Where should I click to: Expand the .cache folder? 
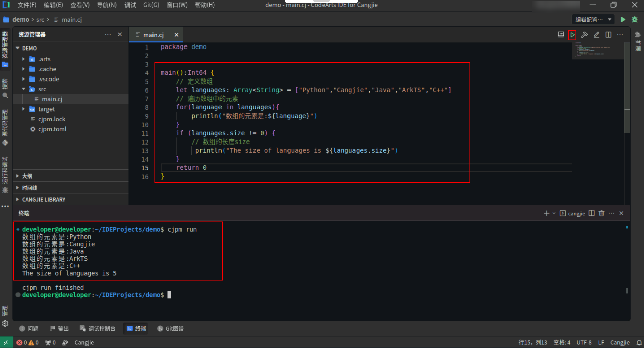point(23,69)
